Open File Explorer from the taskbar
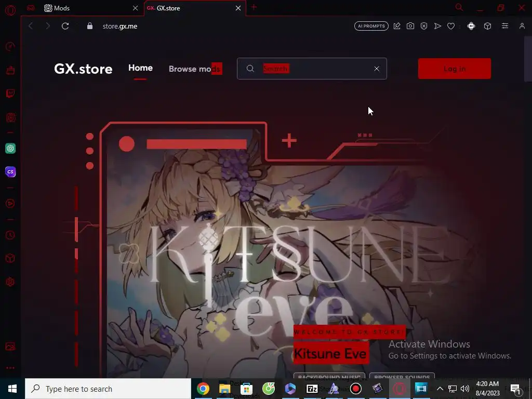The height and width of the screenshot is (399, 532). click(x=224, y=389)
